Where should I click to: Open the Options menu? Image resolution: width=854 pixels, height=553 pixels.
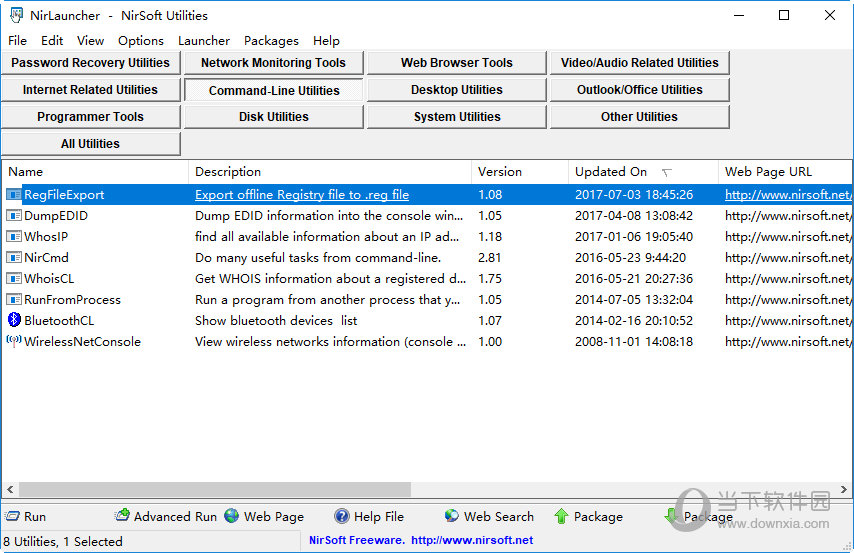pyautogui.click(x=141, y=41)
